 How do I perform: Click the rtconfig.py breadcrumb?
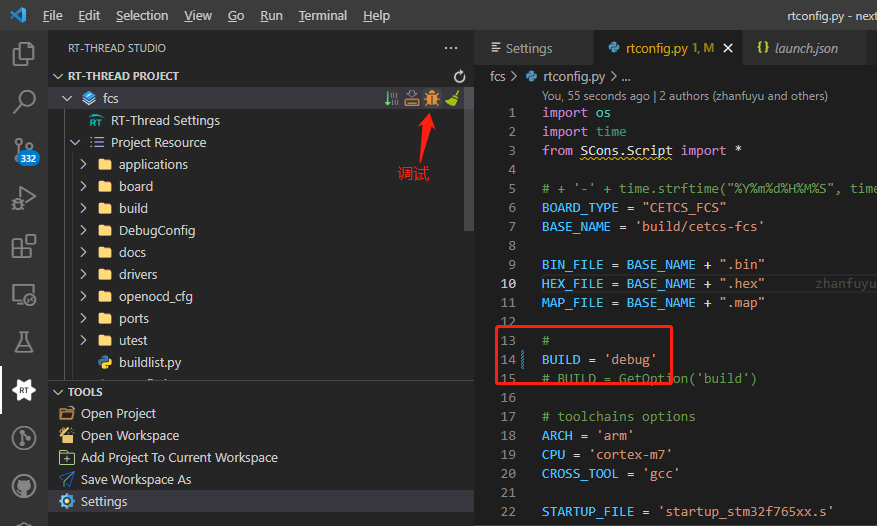tap(574, 76)
